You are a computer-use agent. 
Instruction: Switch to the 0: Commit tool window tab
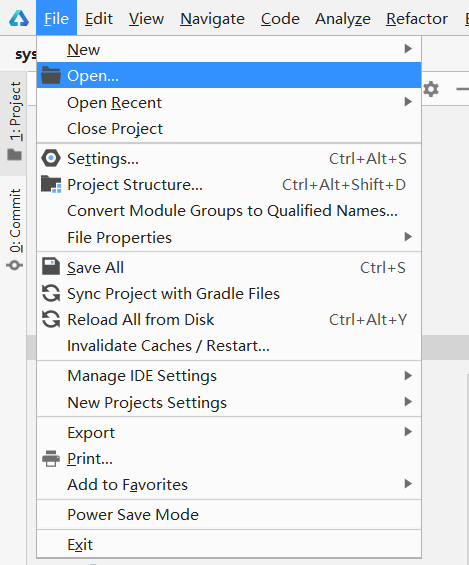click(15, 230)
